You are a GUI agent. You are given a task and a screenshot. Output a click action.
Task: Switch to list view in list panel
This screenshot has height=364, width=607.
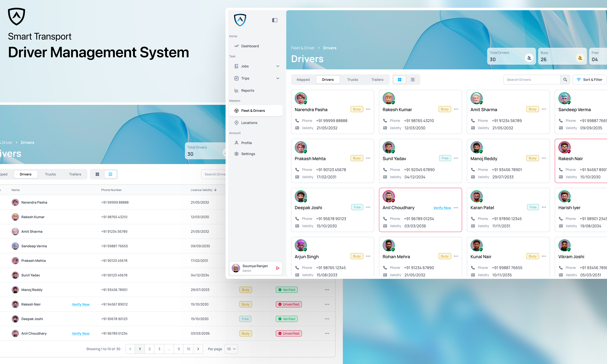click(110, 174)
